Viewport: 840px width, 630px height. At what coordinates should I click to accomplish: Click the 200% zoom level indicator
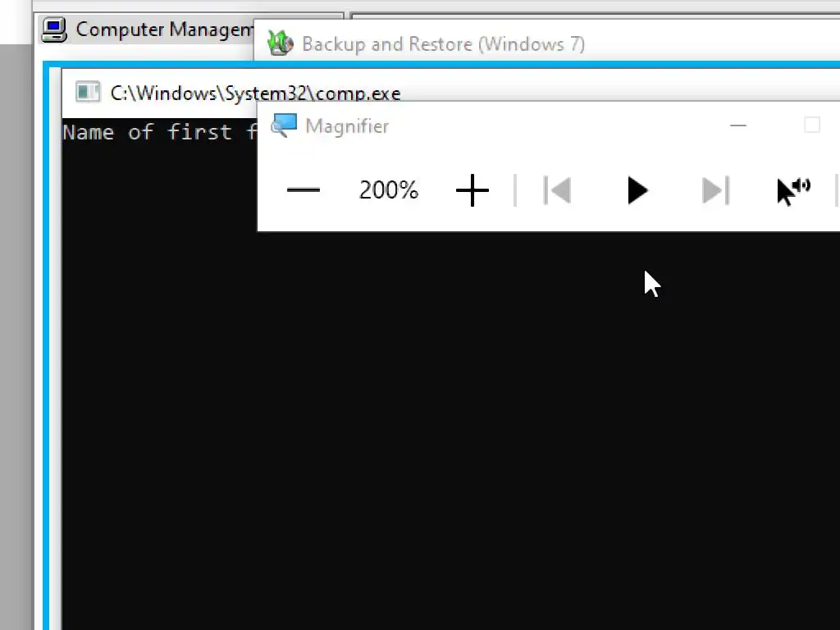click(388, 190)
